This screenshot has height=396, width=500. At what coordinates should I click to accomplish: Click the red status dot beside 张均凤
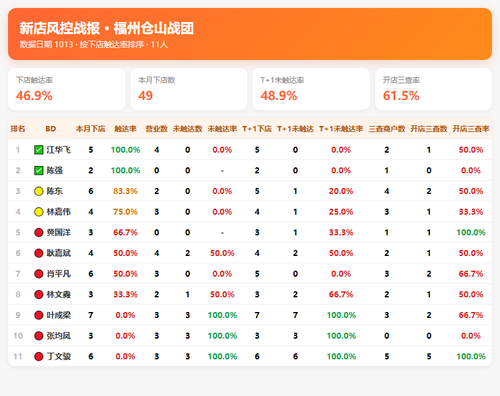(39, 336)
